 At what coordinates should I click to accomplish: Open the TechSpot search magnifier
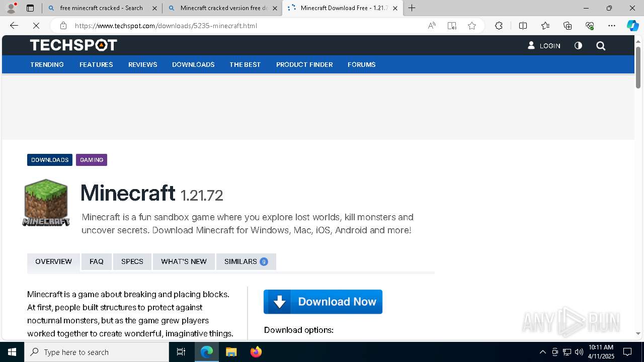(x=601, y=46)
